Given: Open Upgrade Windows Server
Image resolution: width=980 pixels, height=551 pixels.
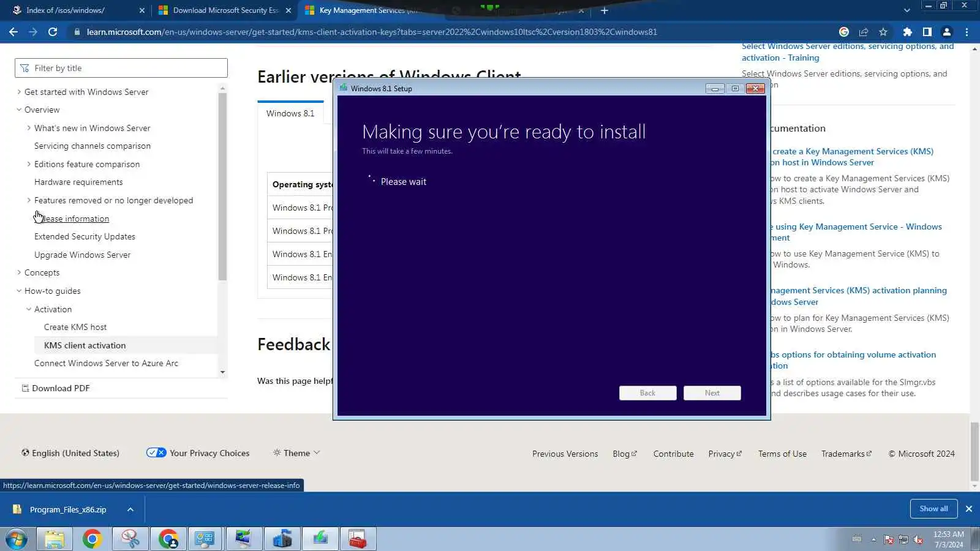Looking at the screenshot, I should 82,255.
